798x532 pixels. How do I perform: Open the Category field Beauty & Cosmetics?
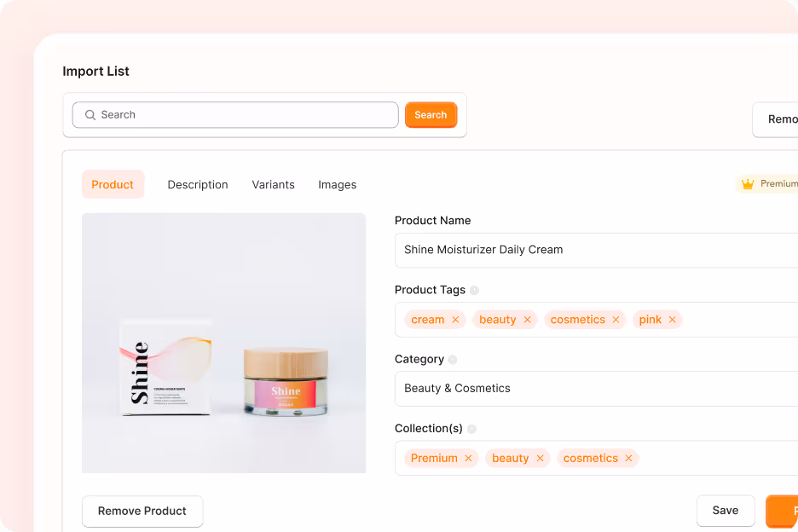(597, 389)
